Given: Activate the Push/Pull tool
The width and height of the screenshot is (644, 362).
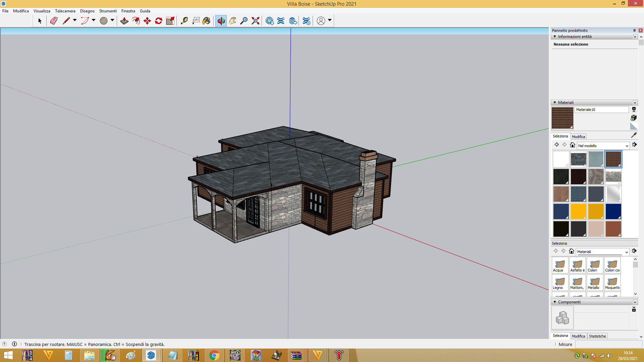Looking at the screenshot, I should (124, 21).
